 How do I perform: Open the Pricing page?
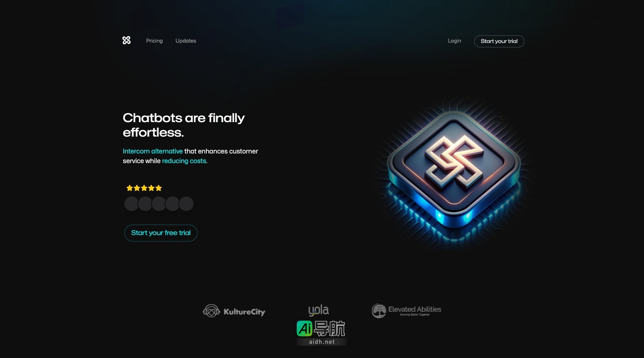point(154,41)
